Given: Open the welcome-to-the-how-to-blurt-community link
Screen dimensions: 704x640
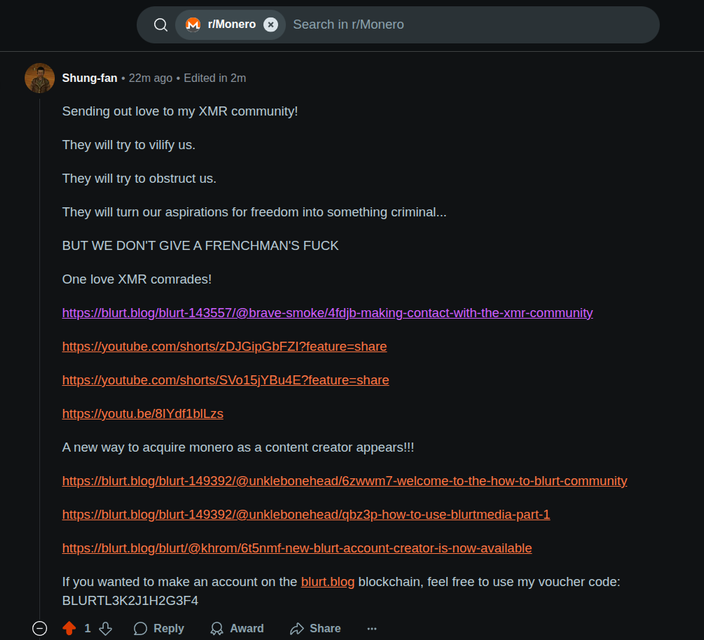Looking at the screenshot, I should pyautogui.click(x=344, y=481).
